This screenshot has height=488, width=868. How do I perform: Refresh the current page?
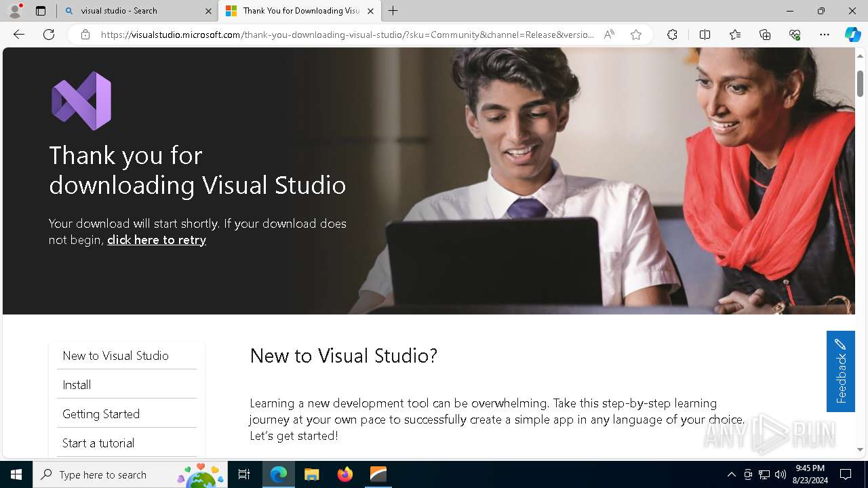49,35
